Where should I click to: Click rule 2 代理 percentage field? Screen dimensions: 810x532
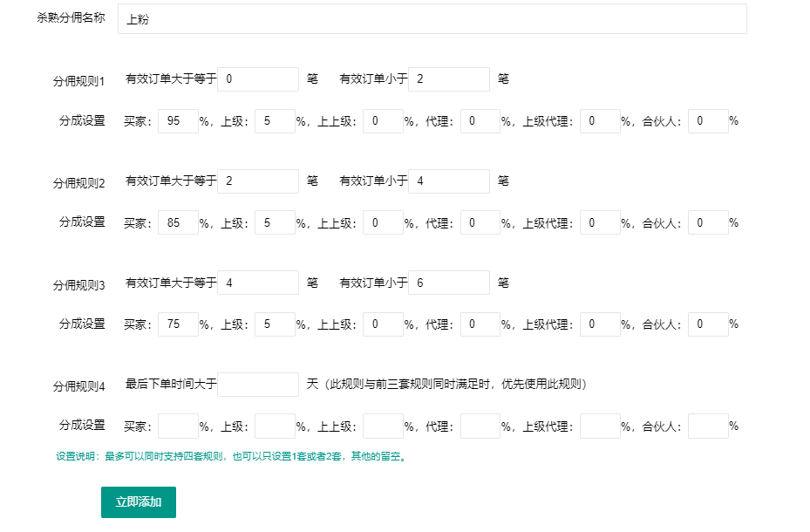[x=480, y=222]
